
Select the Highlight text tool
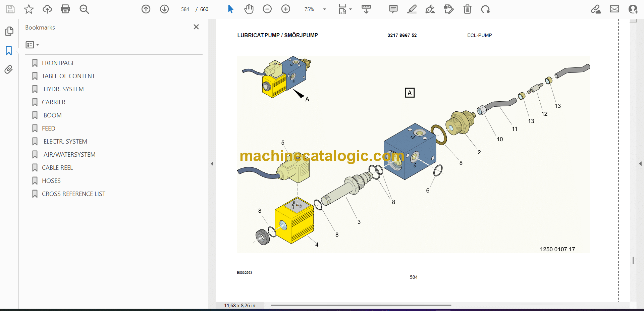[412, 9]
